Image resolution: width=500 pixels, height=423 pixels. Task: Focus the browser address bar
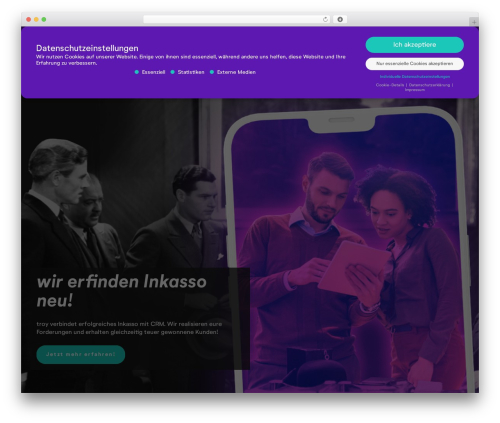click(236, 19)
